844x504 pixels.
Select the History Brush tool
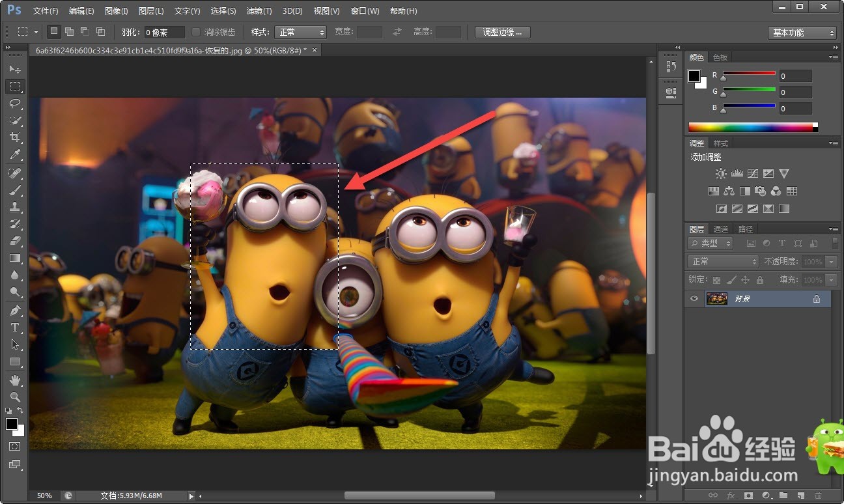click(15, 224)
